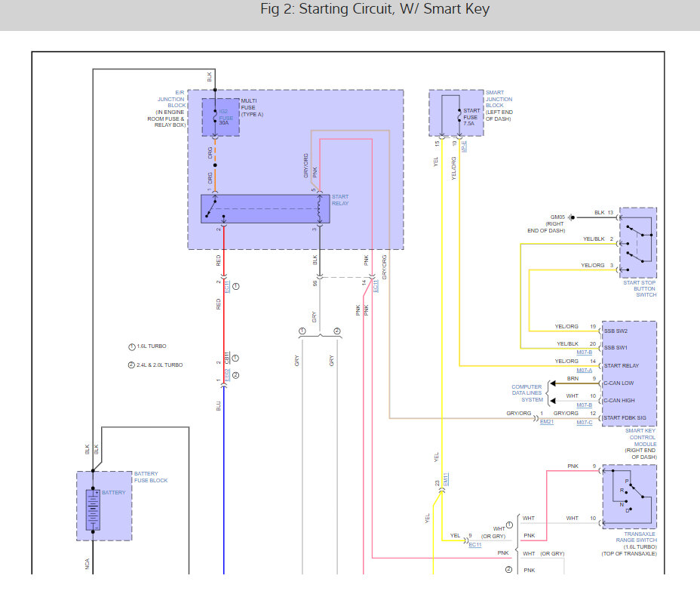This screenshot has height=591, width=700.
Task: Open the EE02 connector link
Action: pyautogui.click(x=227, y=375)
